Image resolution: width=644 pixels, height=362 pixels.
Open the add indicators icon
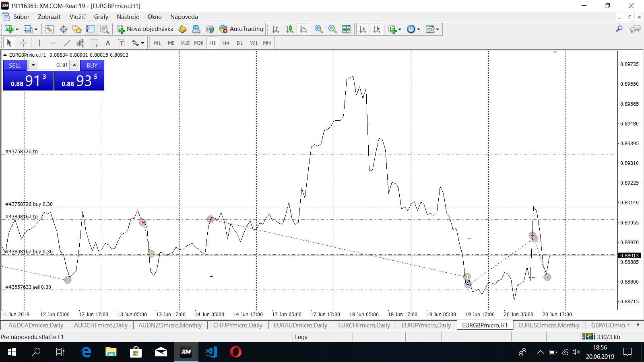pos(392,29)
